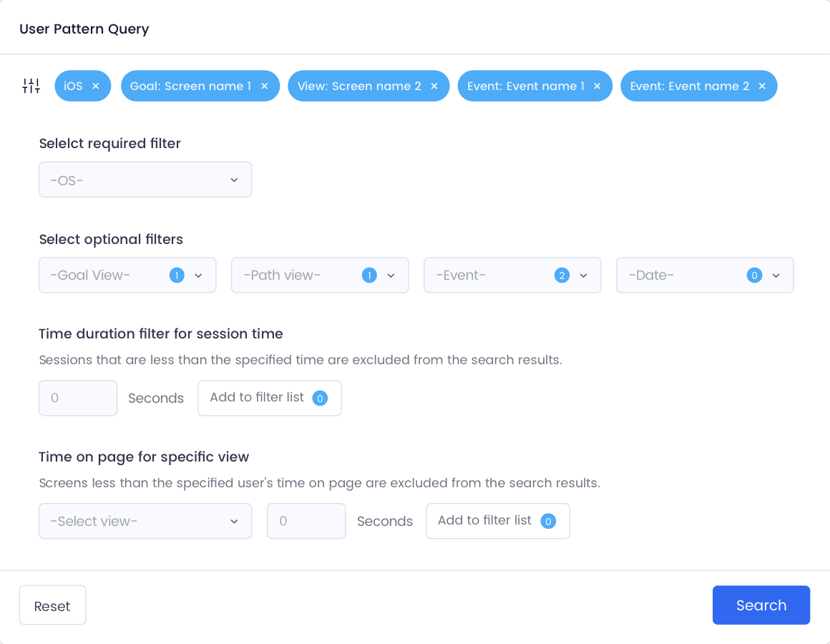Click the Event count badge showing 2
This screenshot has width=830, height=644.
(562, 275)
